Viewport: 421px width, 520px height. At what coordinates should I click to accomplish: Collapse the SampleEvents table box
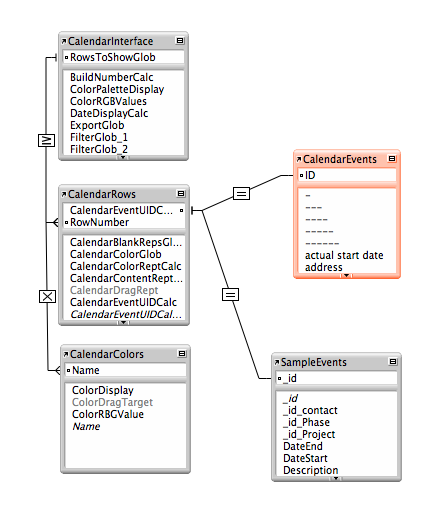coord(393,362)
